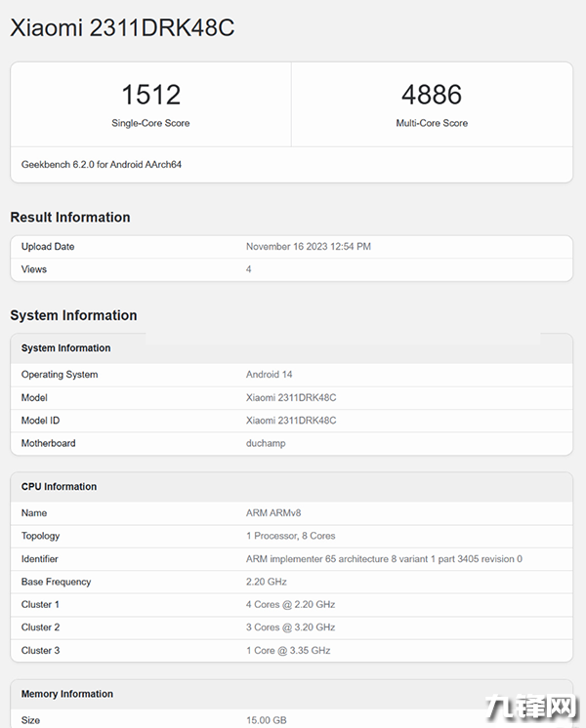Click the Single-Core Score label
The width and height of the screenshot is (586, 728).
tap(150, 124)
